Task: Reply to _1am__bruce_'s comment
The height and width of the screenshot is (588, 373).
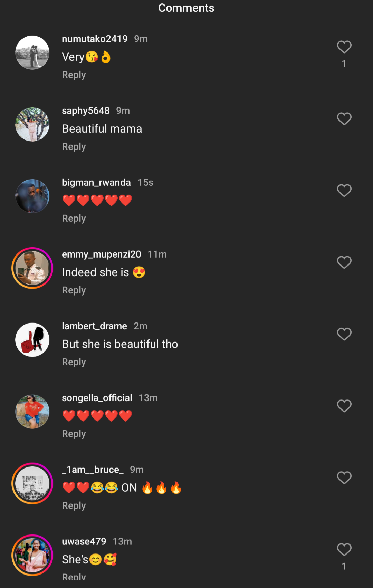Action: (74, 506)
